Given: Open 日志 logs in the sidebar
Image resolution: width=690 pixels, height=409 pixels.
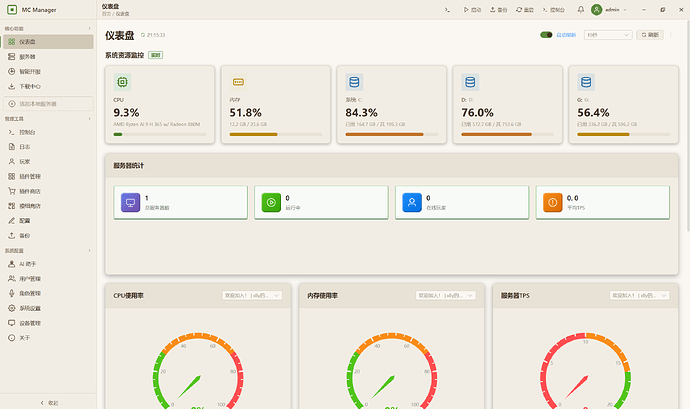Looking at the screenshot, I should (48, 147).
